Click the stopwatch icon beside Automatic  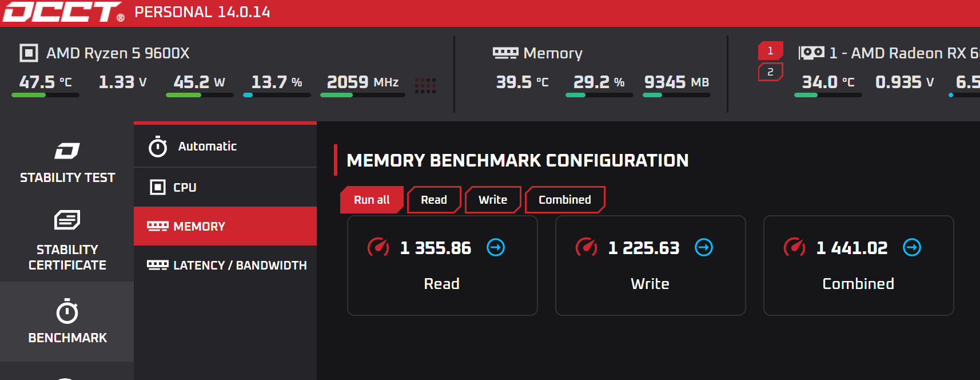pos(158,147)
